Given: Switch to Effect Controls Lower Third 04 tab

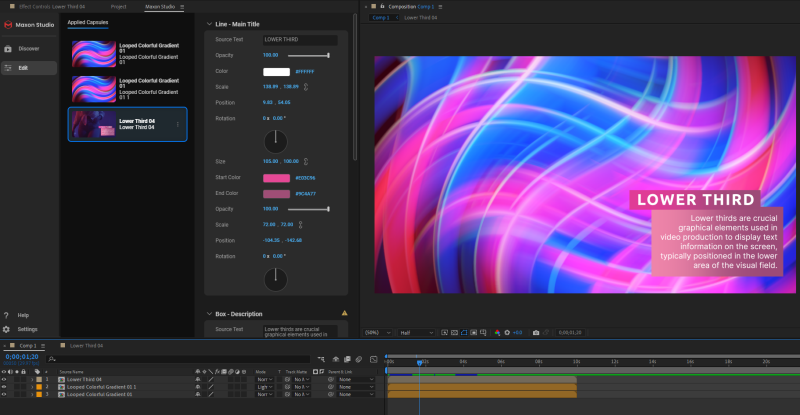Looking at the screenshot, I should [x=50, y=6].
